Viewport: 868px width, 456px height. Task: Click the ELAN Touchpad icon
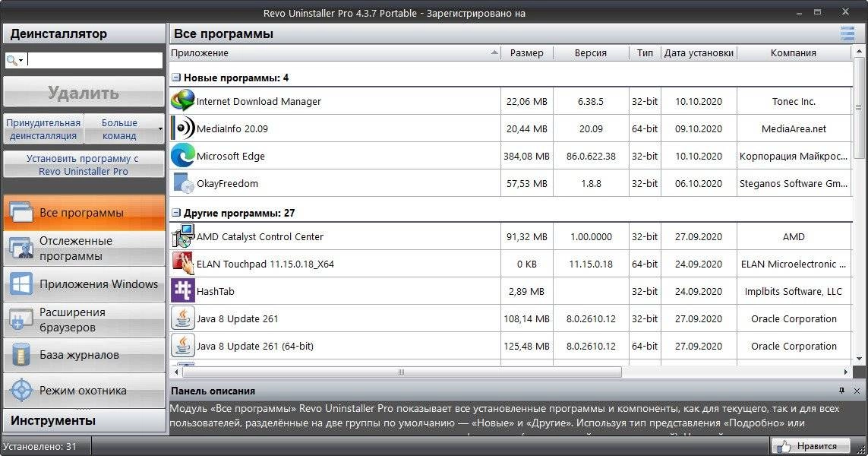pyautogui.click(x=183, y=264)
